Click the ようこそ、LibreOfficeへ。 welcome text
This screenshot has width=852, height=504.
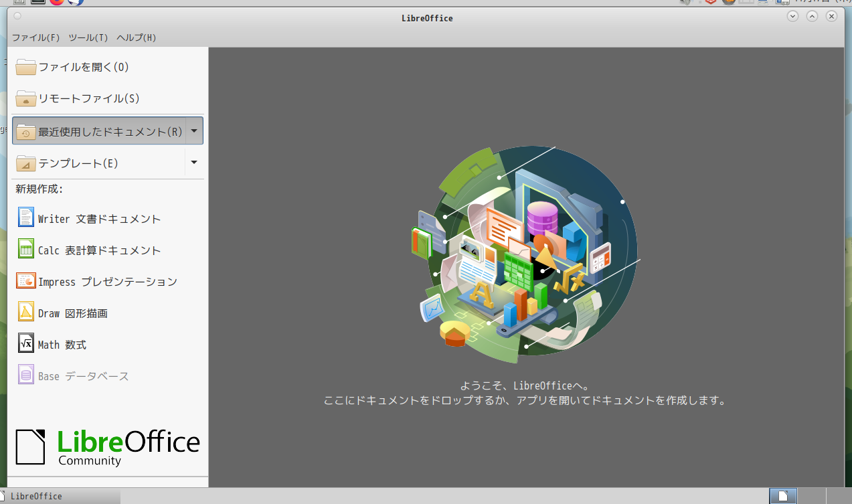click(525, 386)
